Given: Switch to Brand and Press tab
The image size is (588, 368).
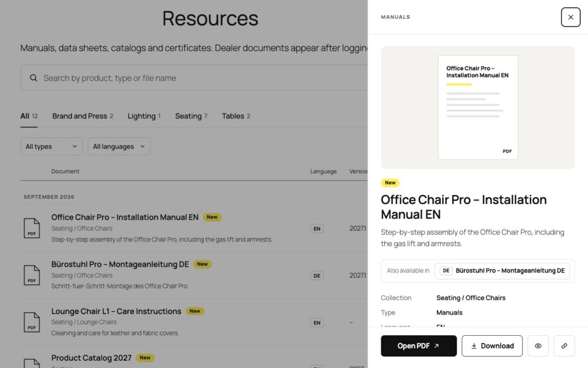Looking at the screenshot, I should (x=83, y=116).
